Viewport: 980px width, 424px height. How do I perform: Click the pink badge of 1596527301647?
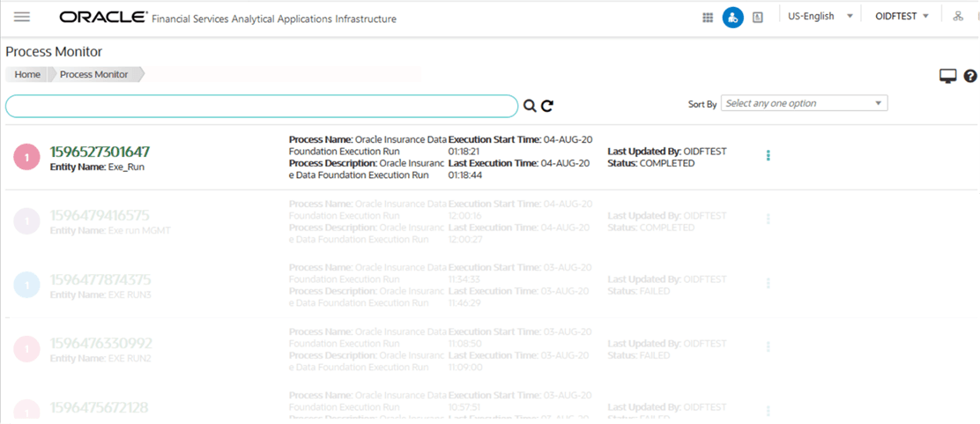point(26,157)
